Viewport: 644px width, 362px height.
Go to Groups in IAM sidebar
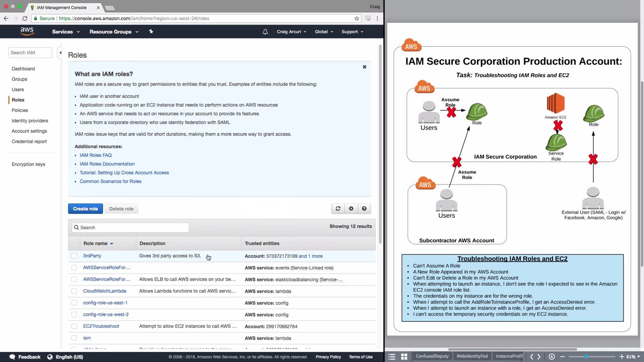click(x=19, y=79)
